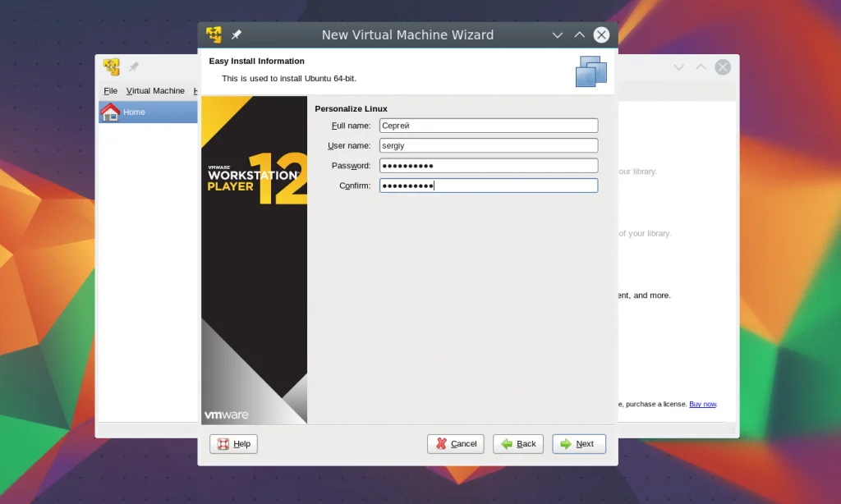This screenshot has height=504, width=841.
Task: Click the stacked windows icon in wizard header
Action: tap(591, 71)
